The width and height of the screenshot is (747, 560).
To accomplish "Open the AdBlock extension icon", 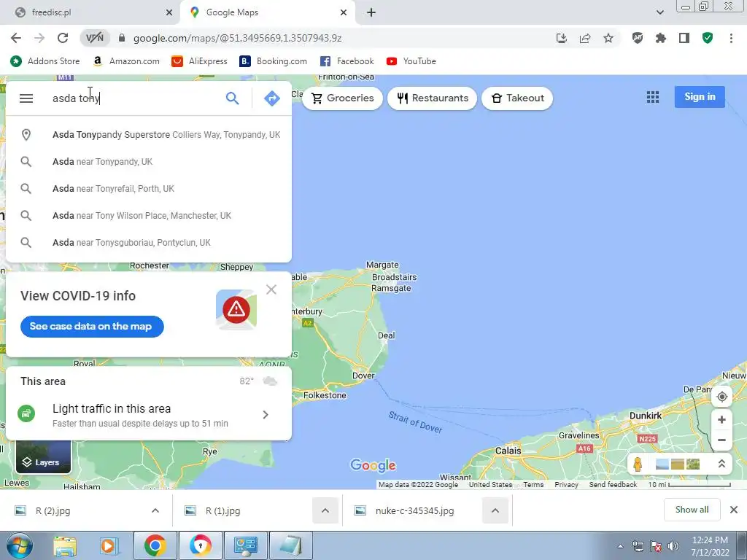I will point(638,38).
